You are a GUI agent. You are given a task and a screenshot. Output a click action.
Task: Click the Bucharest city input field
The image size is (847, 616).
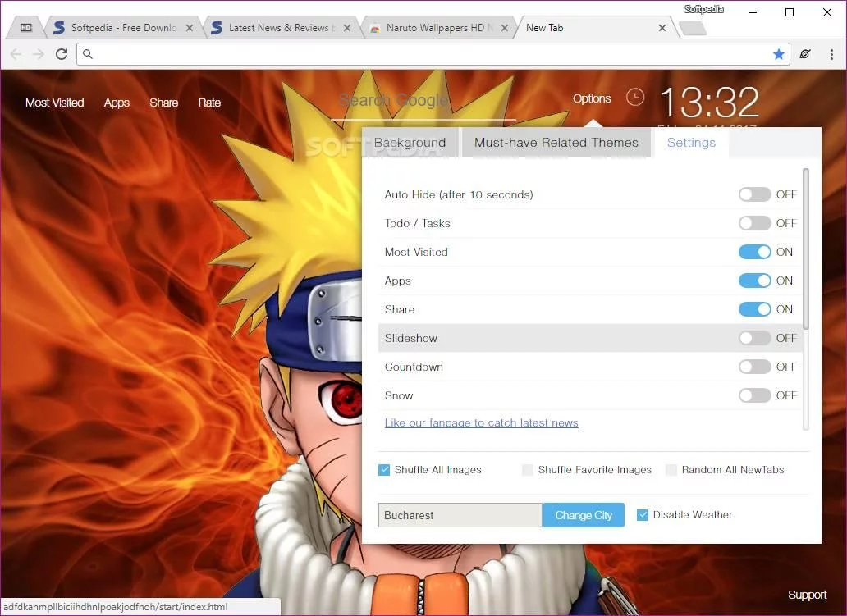(x=460, y=515)
